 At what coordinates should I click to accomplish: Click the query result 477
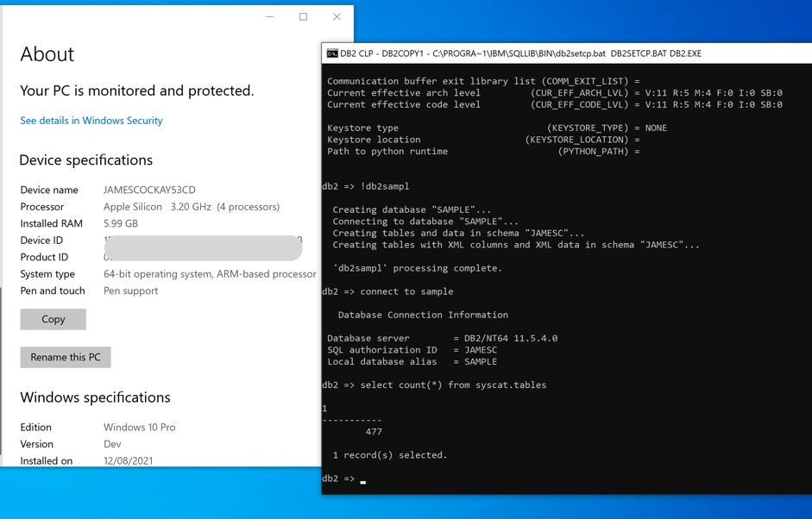pos(374,432)
